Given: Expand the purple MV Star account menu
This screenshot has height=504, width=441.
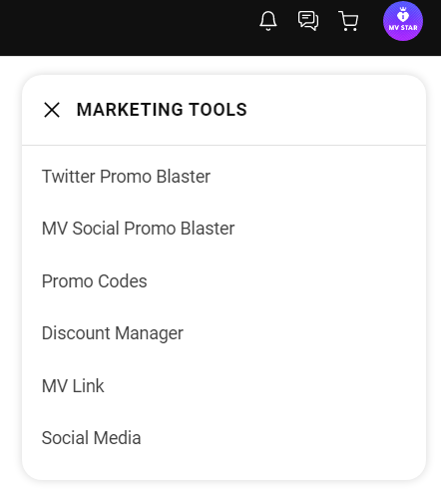Looking at the screenshot, I should [403, 21].
